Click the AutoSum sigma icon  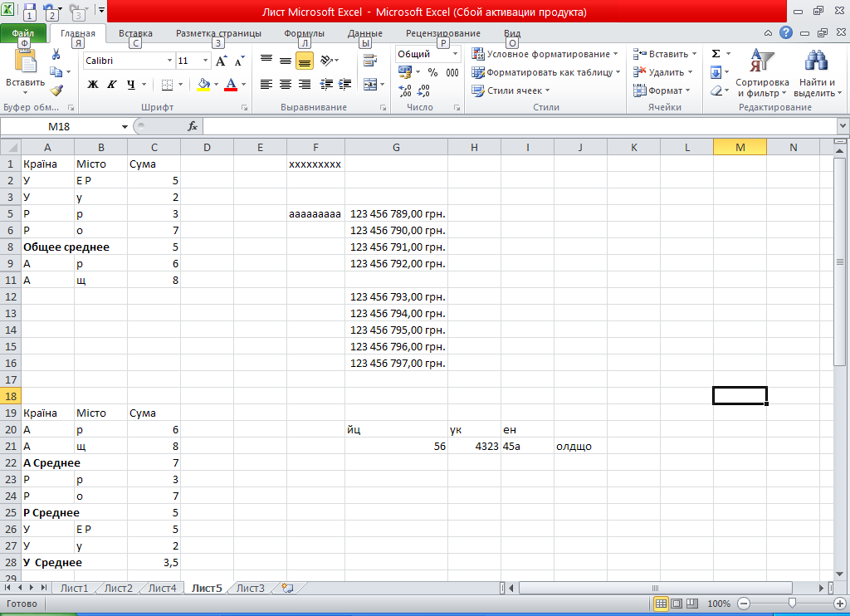click(716, 54)
